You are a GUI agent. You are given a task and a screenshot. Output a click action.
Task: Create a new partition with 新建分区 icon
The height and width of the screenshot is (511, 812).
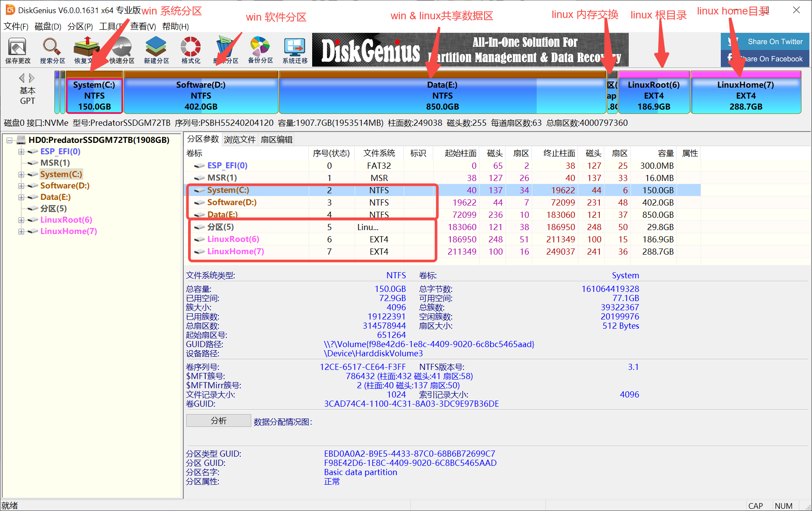(156, 50)
